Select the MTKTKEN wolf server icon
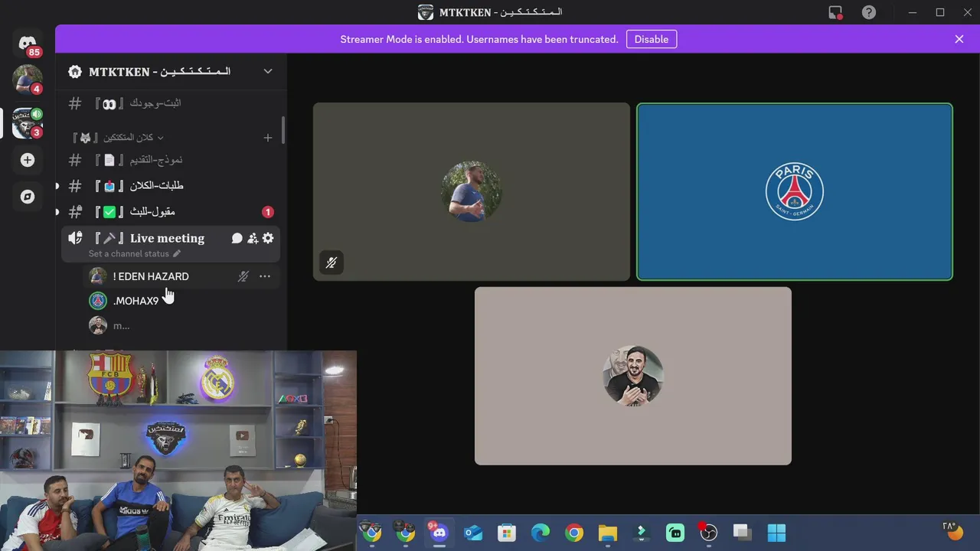The width and height of the screenshot is (980, 551). (28, 123)
